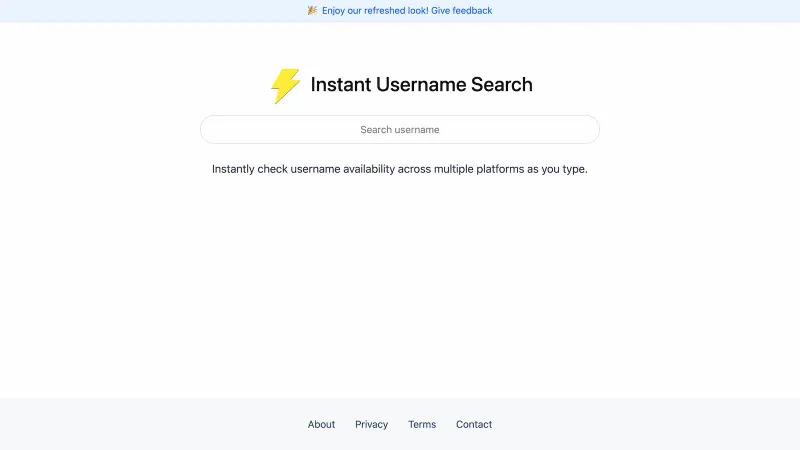Click the word "Instantly" starting the tagline
This screenshot has width=800, height=450.
pos(233,169)
